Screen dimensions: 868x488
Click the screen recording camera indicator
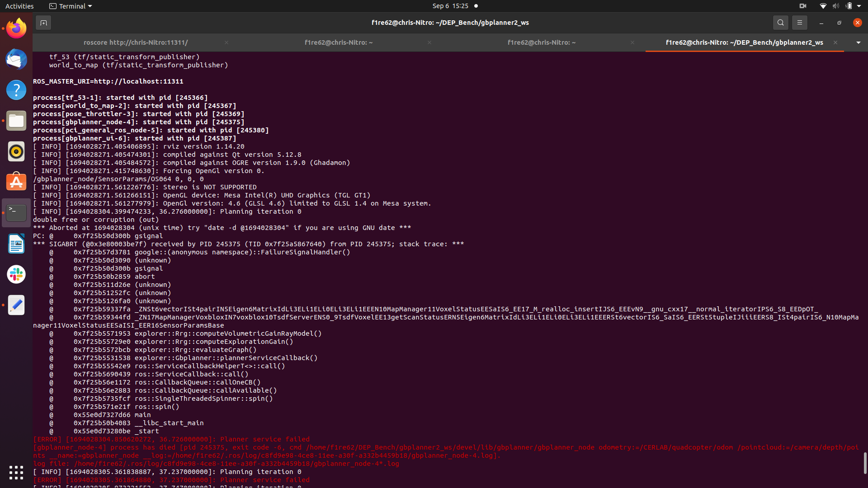803,6
